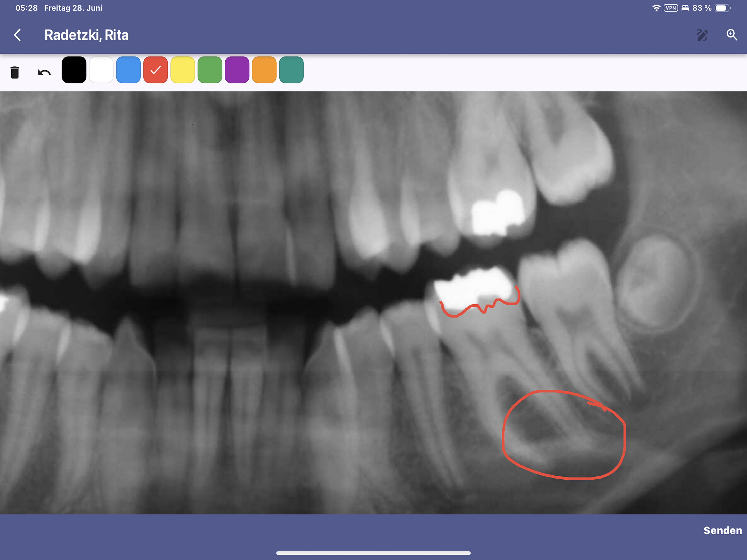This screenshot has width=747, height=560.
Task: Select the purple color swatch
Action: point(237,70)
